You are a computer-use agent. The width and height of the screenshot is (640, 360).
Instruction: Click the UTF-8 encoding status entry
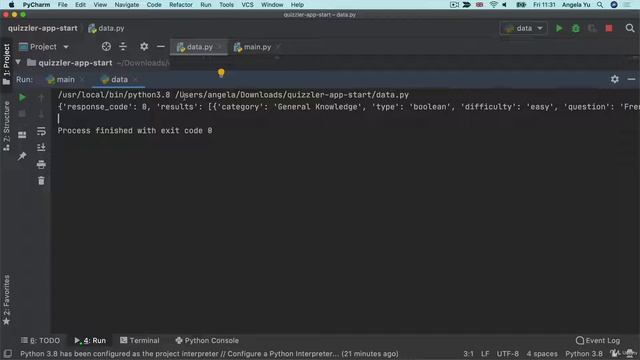click(507, 354)
